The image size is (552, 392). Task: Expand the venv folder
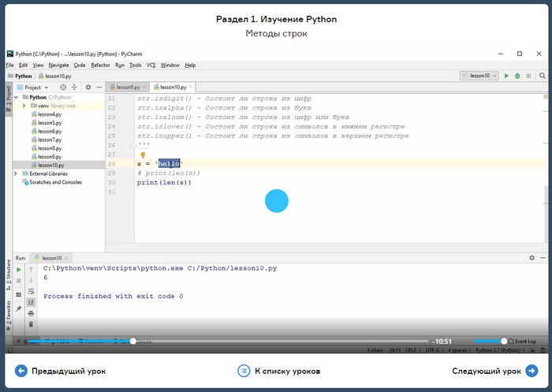pos(24,106)
